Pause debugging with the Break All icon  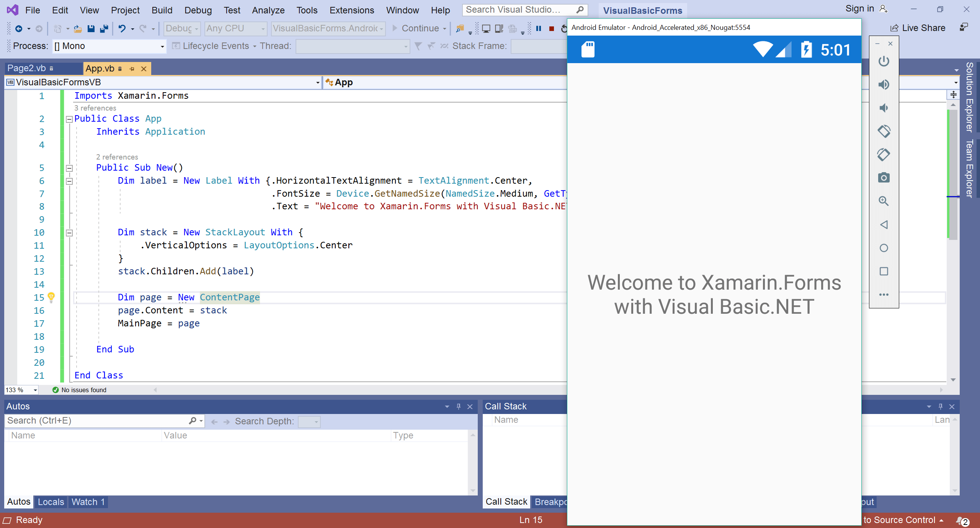pyautogui.click(x=539, y=28)
